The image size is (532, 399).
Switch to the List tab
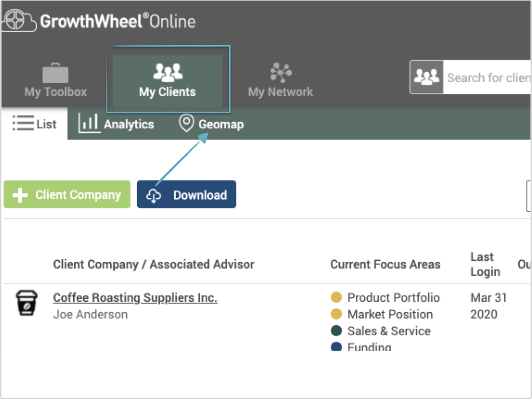pyautogui.click(x=34, y=123)
